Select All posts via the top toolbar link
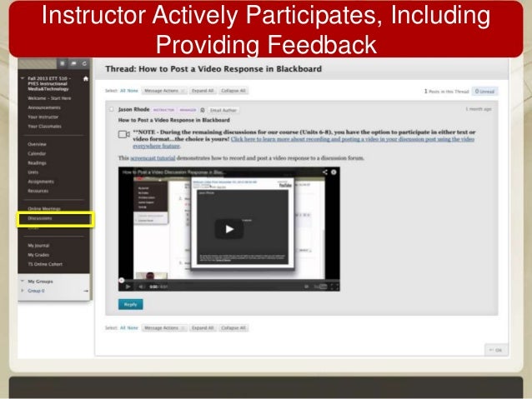Image resolution: width=532 pixels, height=399 pixels. click(x=123, y=91)
